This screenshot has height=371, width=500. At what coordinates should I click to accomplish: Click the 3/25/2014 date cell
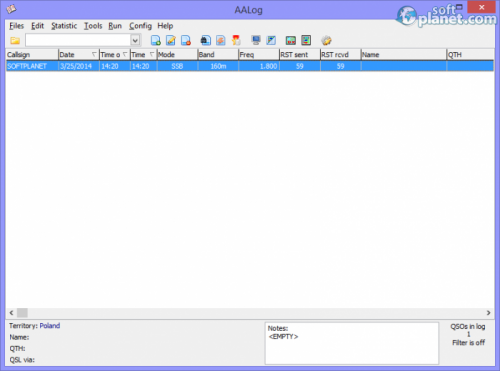coord(79,66)
